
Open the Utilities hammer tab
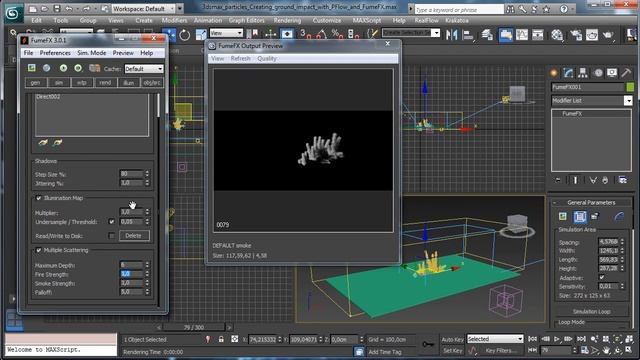pyautogui.click(x=626, y=73)
